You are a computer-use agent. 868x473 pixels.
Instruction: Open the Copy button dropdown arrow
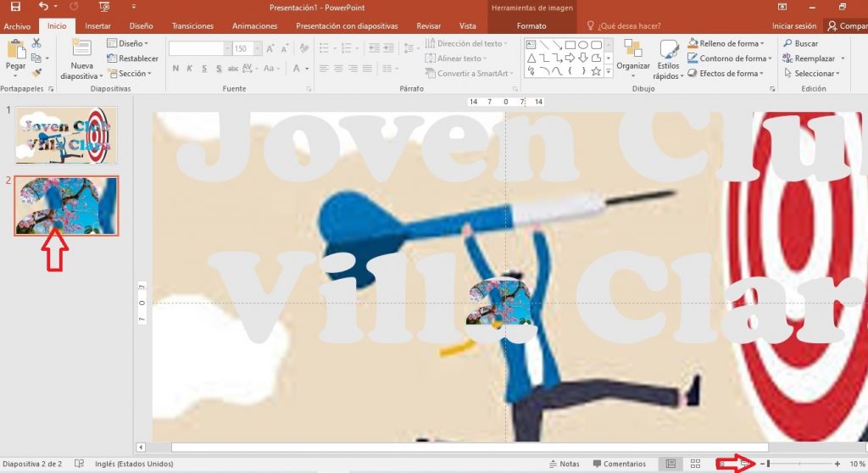pos(47,58)
